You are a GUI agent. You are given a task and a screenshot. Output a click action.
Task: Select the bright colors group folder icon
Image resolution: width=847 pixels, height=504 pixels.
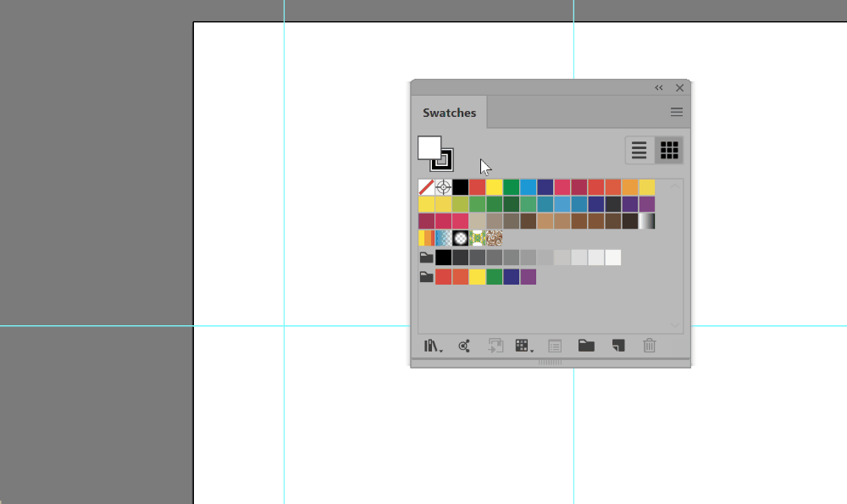coord(426,277)
